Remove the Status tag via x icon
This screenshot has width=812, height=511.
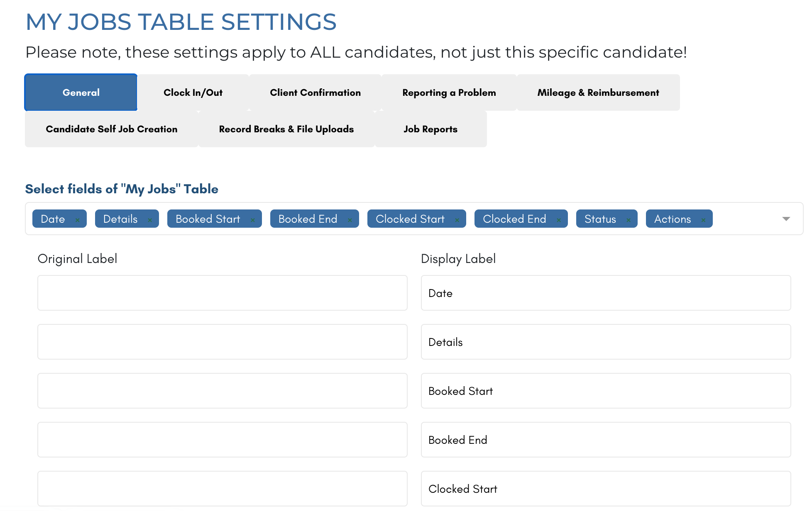tap(628, 220)
